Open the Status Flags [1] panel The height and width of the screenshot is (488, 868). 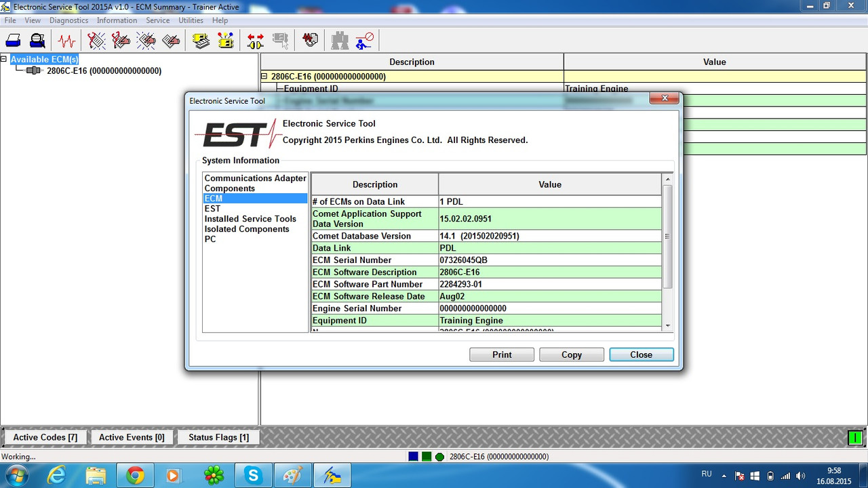(218, 437)
